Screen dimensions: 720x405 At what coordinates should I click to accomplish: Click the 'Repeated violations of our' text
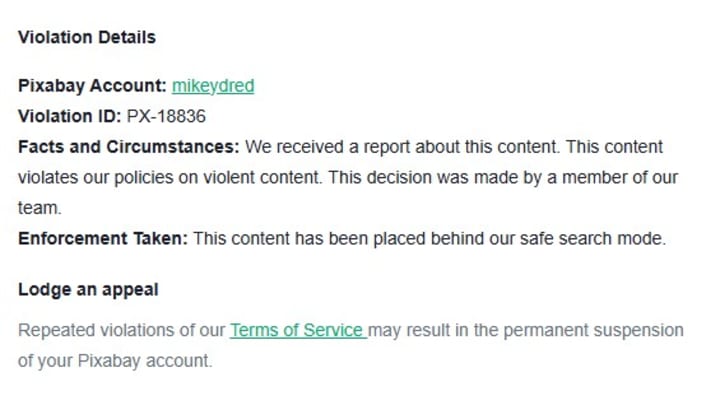pos(122,330)
